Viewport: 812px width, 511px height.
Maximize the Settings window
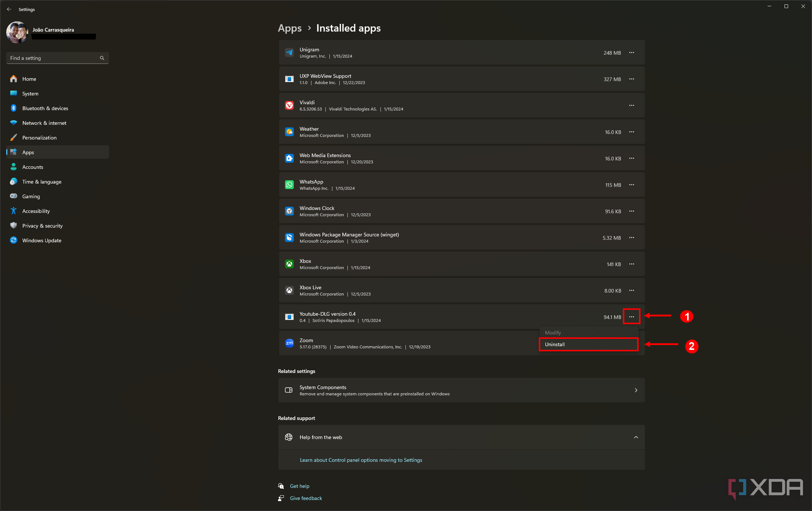[786, 6]
